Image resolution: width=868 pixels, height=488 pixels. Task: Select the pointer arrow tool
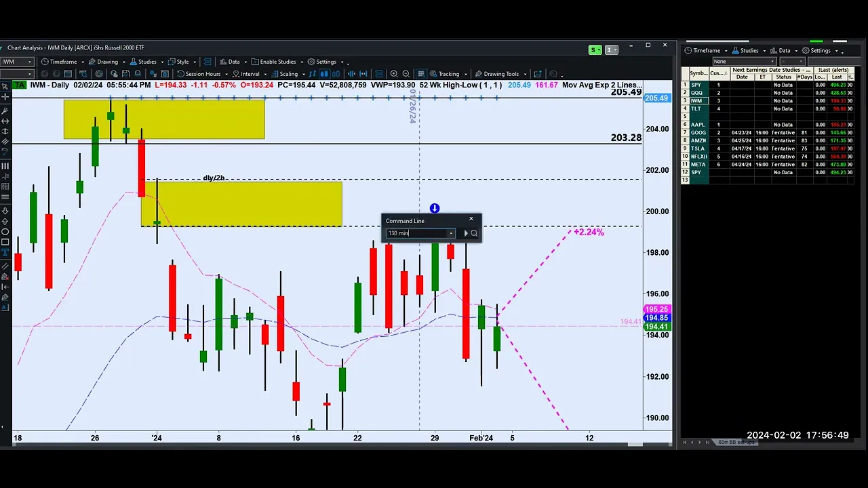(5, 87)
